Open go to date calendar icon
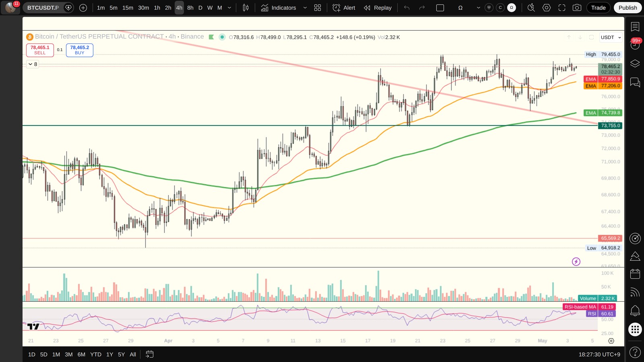The width and height of the screenshot is (644, 362). coord(150,354)
